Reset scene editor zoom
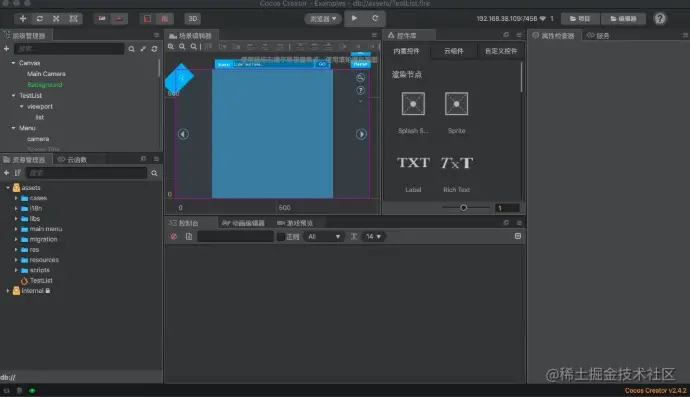The width and height of the screenshot is (690, 397). coord(194,47)
